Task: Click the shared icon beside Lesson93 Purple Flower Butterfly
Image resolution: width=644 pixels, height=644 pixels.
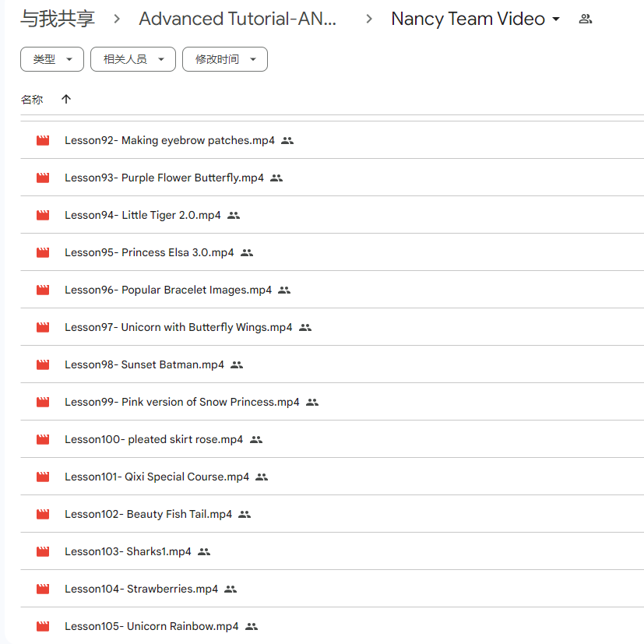Action: pyautogui.click(x=276, y=178)
